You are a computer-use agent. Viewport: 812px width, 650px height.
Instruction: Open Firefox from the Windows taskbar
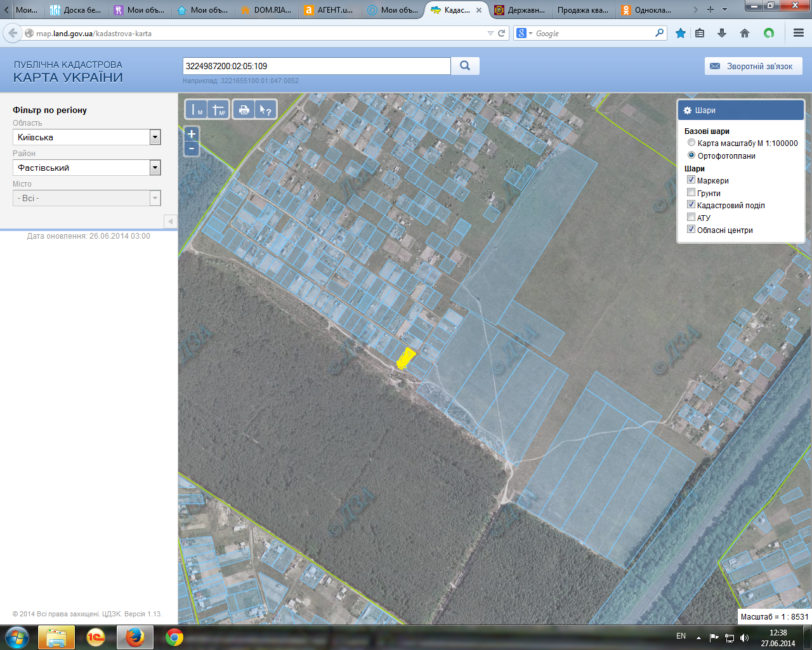tap(134, 637)
